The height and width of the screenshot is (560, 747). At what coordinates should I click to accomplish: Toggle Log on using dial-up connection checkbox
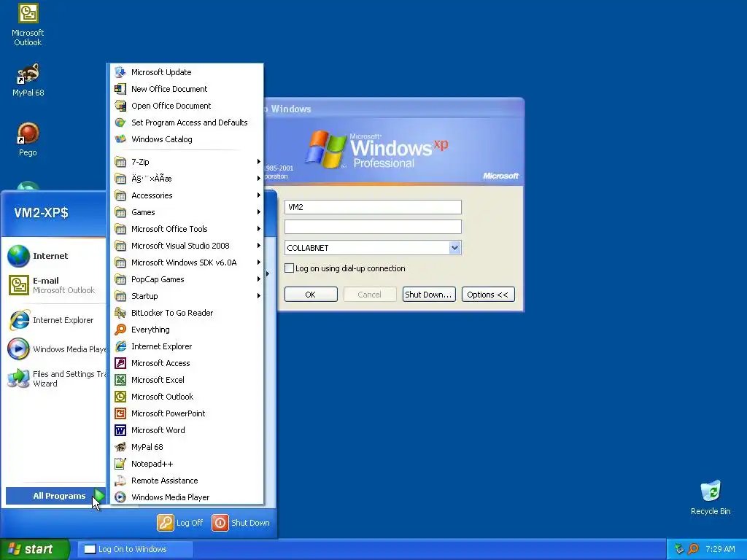[x=289, y=268]
